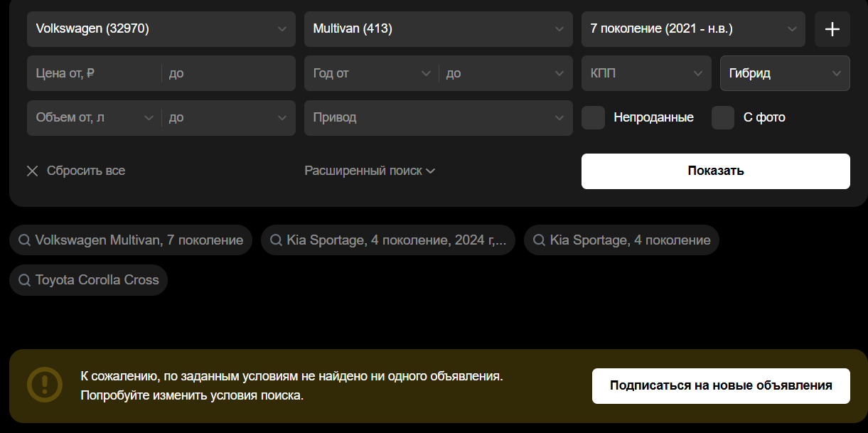Click Подписаться на новые объявления button
Screen dimensions: 868x433
pyautogui.click(x=721, y=386)
